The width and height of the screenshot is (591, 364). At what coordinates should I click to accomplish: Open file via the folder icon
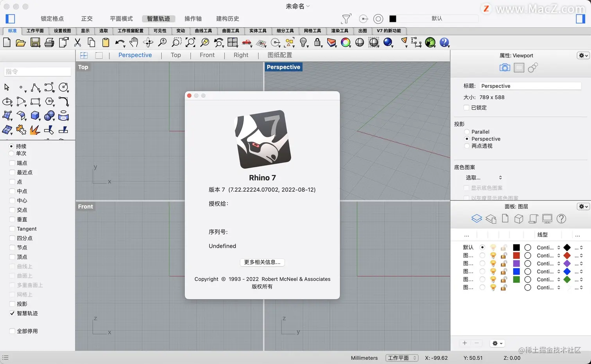[21, 43]
